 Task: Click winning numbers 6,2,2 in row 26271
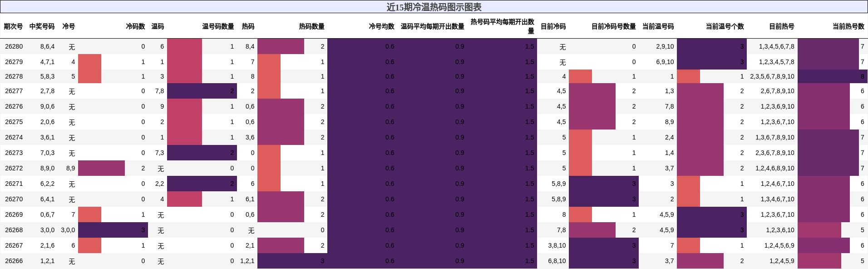click(x=47, y=184)
